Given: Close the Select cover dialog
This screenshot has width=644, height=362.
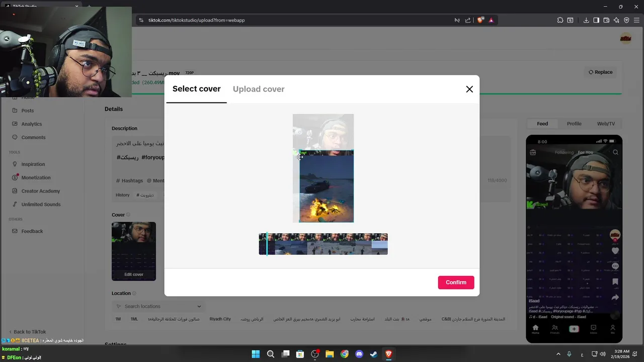Looking at the screenshot, I should pos(469,89).
